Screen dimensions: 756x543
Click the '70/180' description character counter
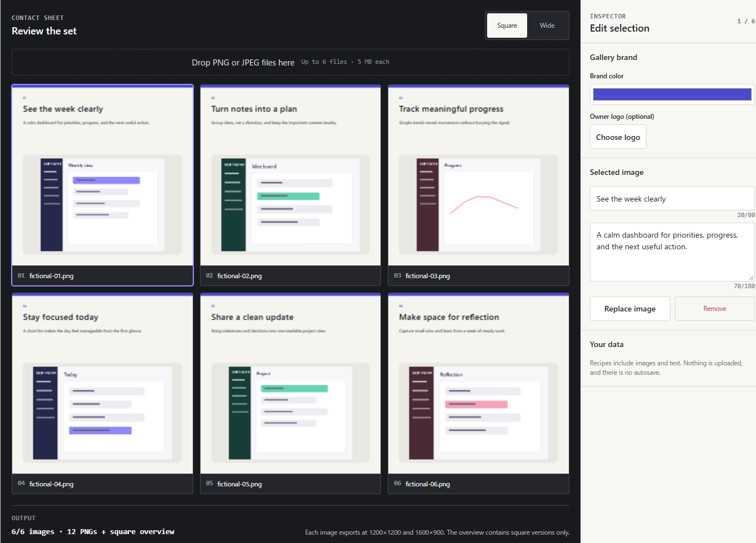[x=744, y=286]
